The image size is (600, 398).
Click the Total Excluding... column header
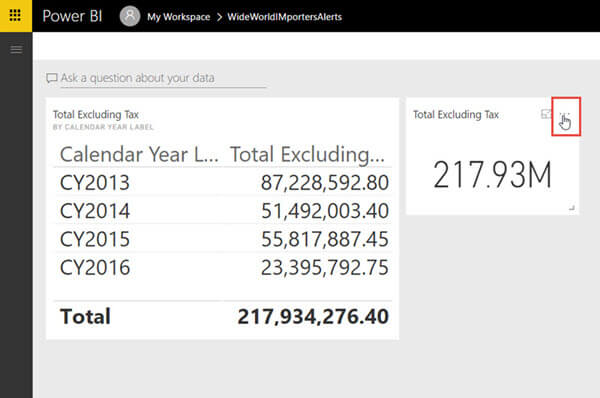coord(307,155)
